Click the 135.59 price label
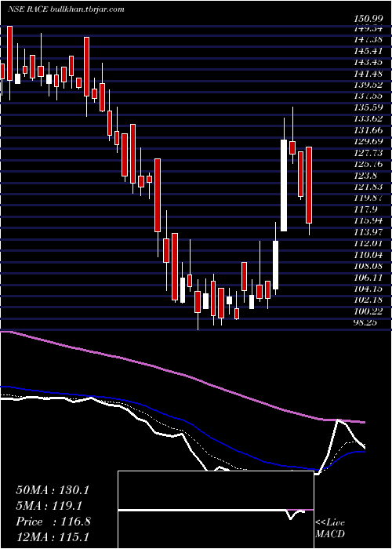The image size is (392, 549). click(370, 107)
